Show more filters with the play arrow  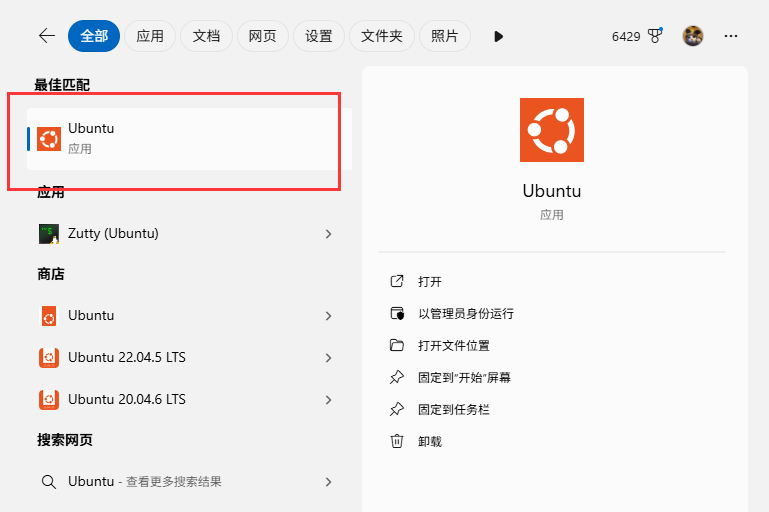[x=498, y=36]
